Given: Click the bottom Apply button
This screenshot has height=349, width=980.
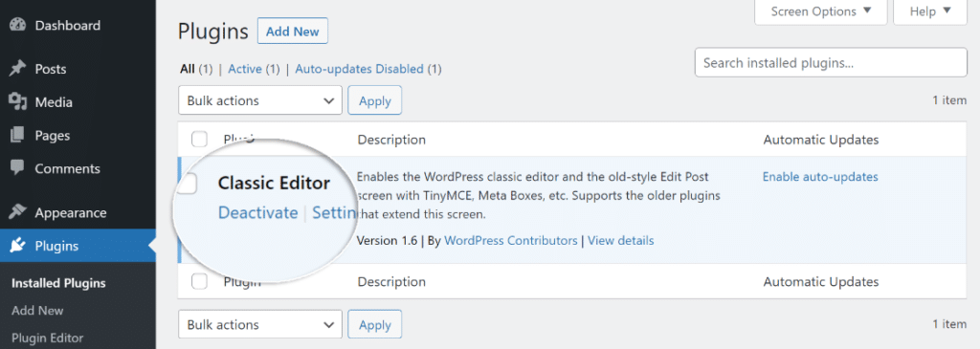Looking at the screenshot, I should (x=375, y=325).
